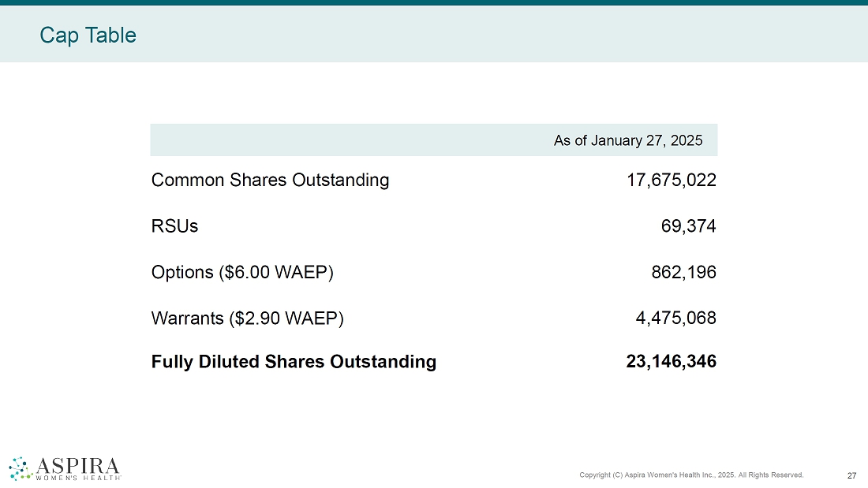
Task: Select the "Warrants ($2.90 WAEP)" row label
Action: [248, 319]
